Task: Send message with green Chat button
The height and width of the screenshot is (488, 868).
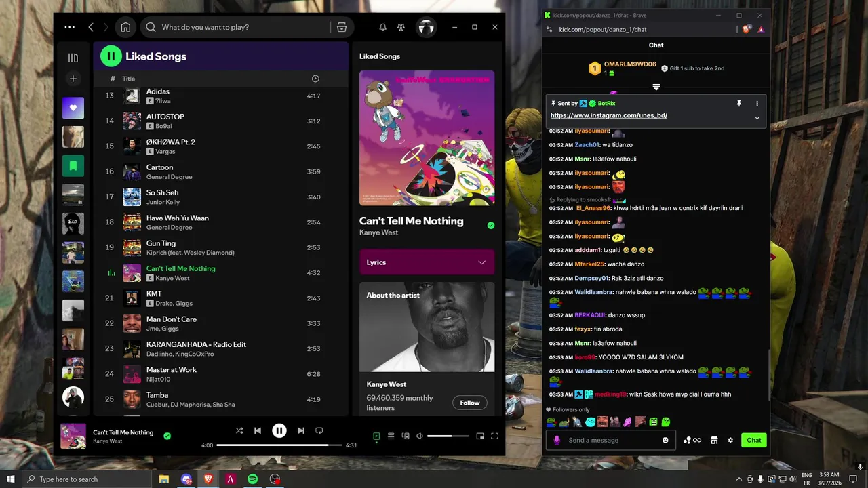Action: coord(753,440)
